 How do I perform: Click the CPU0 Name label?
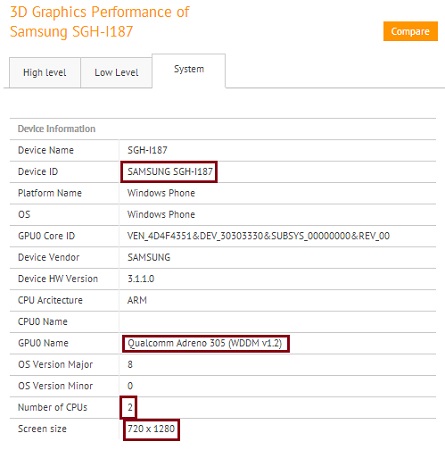43,322
